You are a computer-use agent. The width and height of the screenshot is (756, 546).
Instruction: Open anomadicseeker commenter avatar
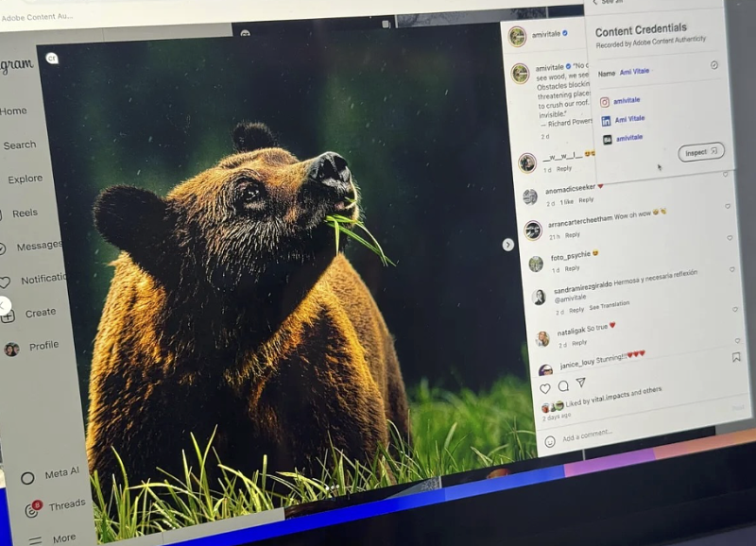(x=530, y=196)
